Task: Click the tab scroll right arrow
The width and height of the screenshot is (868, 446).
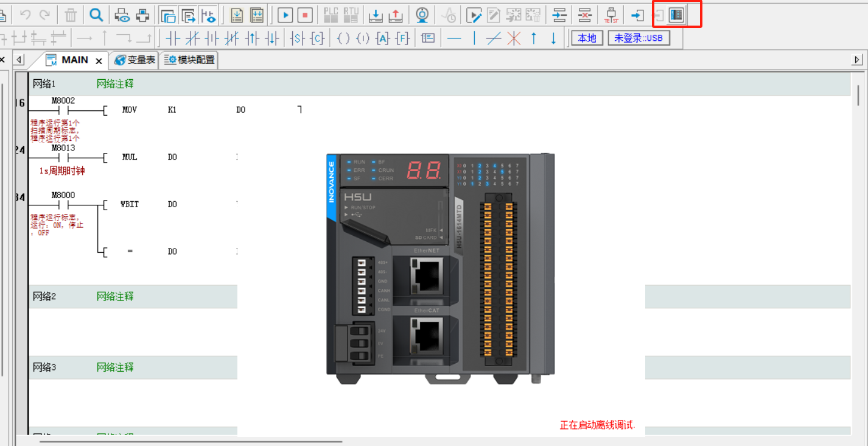Action: [858, 60]
